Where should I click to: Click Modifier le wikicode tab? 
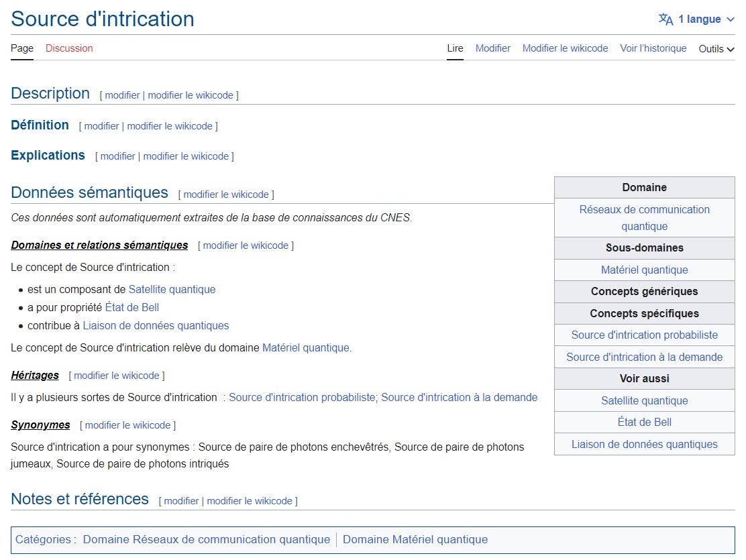point(565,48)
